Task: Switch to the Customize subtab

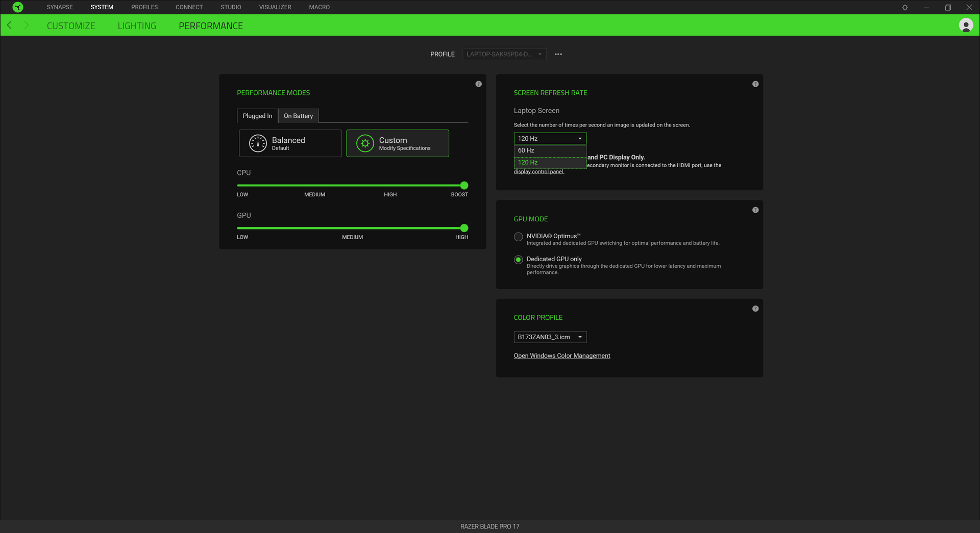Action: [x=71, y=26]
